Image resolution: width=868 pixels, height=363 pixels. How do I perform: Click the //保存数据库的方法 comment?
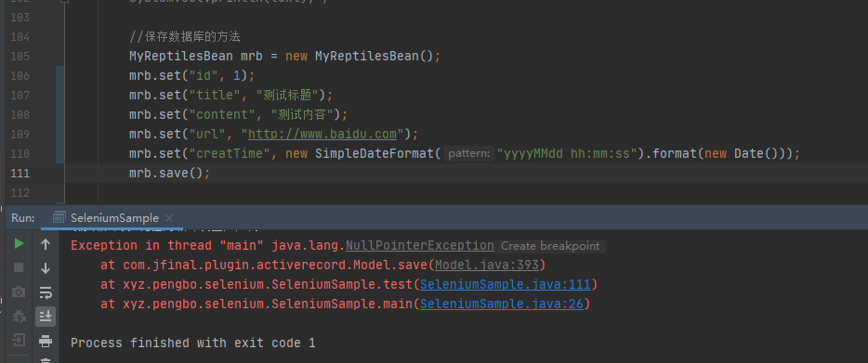pyautogui.click(x=184, y=37)
